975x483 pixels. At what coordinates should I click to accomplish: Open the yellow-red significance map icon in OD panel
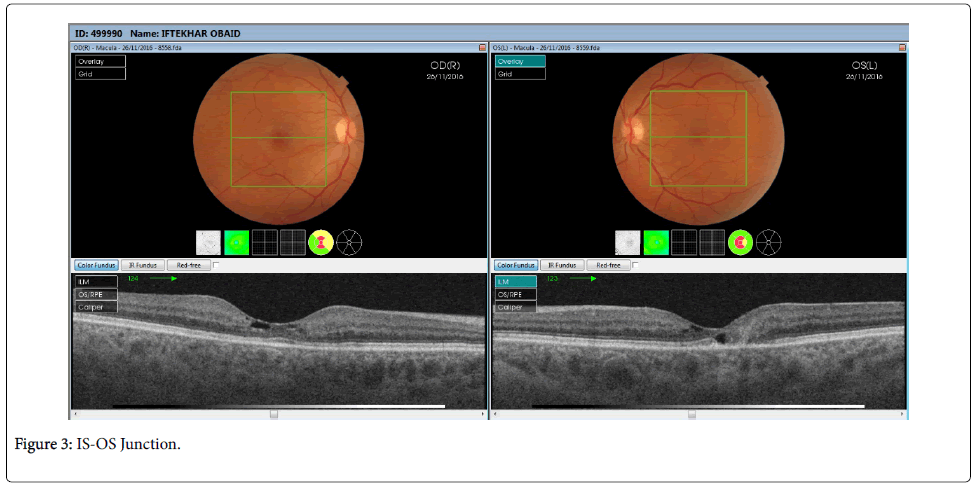click(x=321, y=242)
